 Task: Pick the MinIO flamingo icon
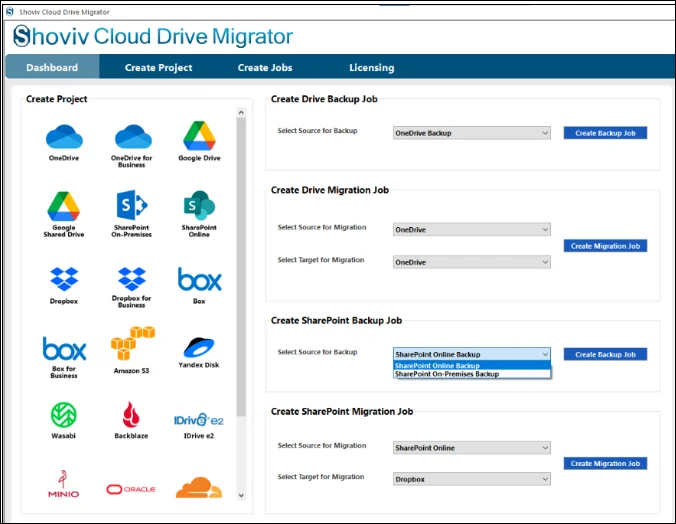pyautogui.click(x=63, y=484)
